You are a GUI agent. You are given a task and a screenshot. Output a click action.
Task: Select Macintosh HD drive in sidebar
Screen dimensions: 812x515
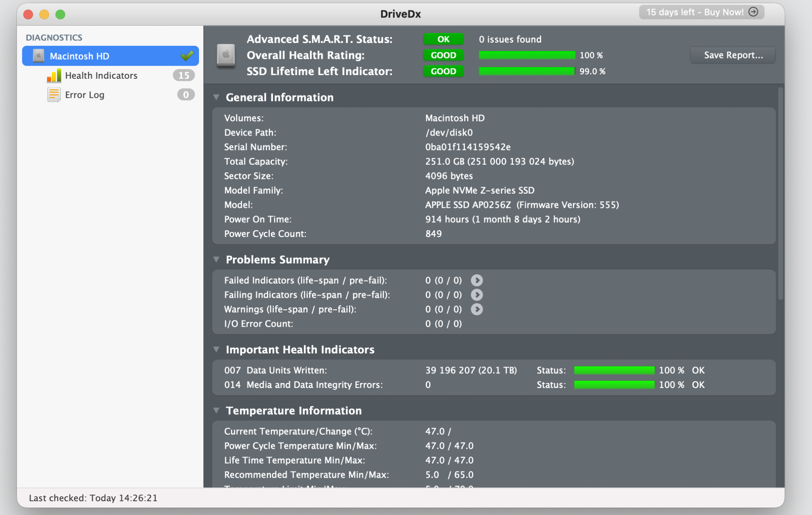pyautogui.click(x=110, y=56)
